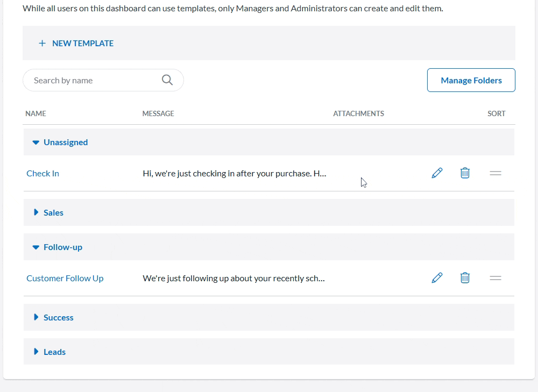The width and height of the screenshot is (538, 392).
Task: Edit the Customer Follow Up template via pencil
Action: (437, 278)
